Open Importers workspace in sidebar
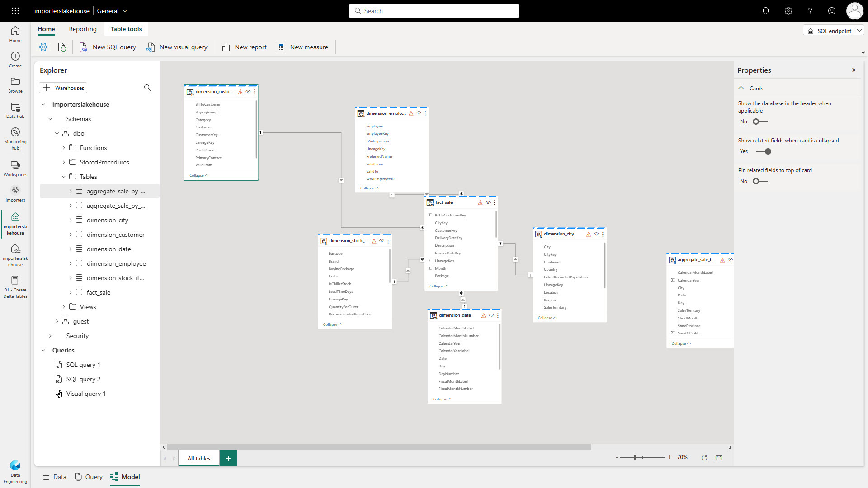The width and height of the screenshot is (868, 488). pyautogui.click(x=15, y=194)
